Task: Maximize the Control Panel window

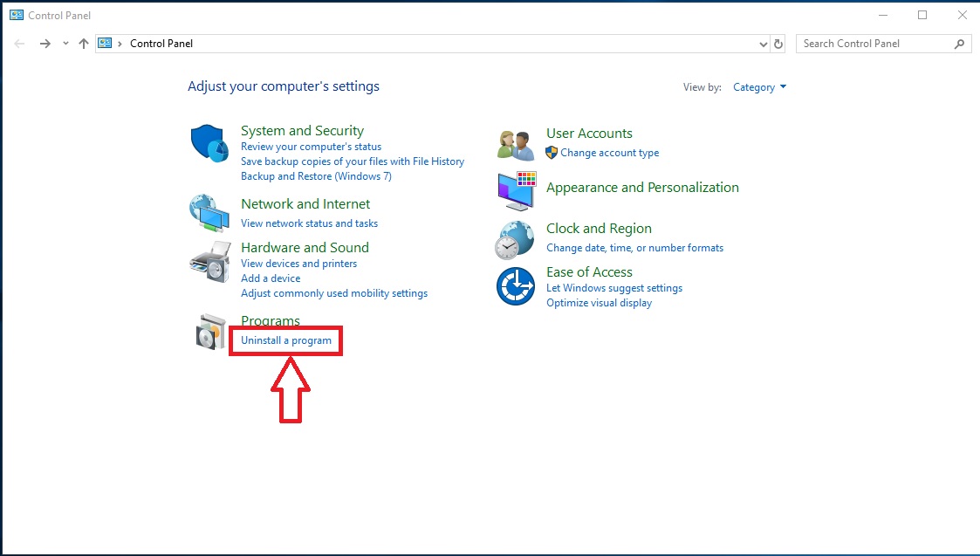Action: (x=922, y=15)
